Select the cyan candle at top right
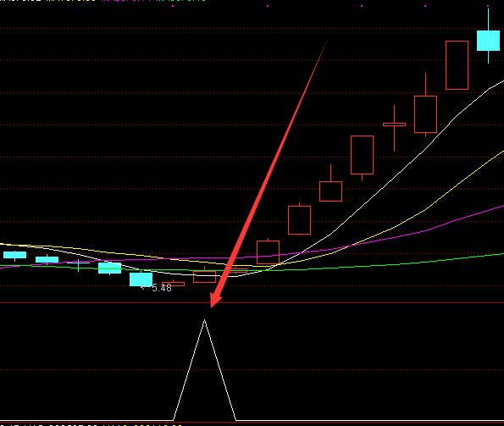The height and width of the screenshot is (426, 504). (x=488, y=41)
